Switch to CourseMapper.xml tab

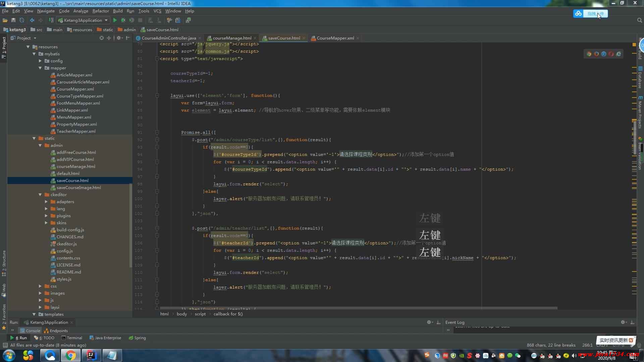click(x=335, y=38)
